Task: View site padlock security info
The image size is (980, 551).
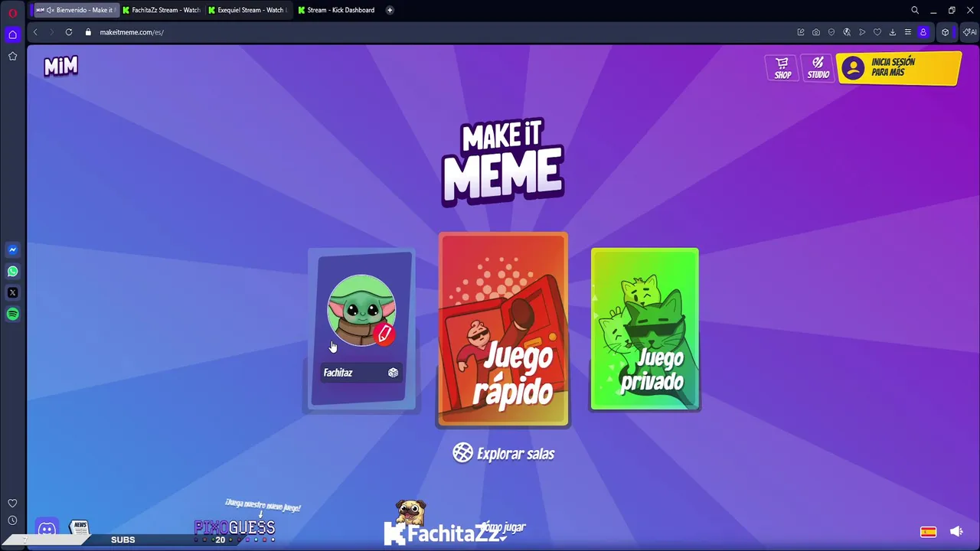Action: pyautogui.click(x=88, y=32)
